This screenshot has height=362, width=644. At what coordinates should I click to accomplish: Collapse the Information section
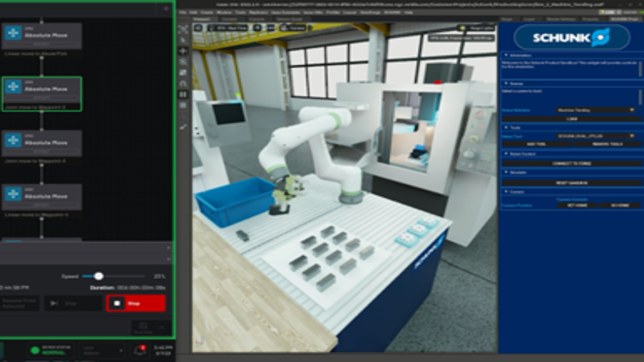(506, 55)
